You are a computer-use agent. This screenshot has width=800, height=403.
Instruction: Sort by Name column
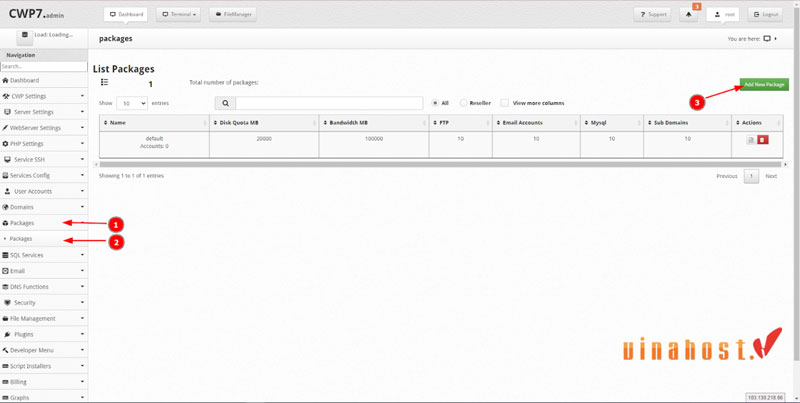(154, 123)
